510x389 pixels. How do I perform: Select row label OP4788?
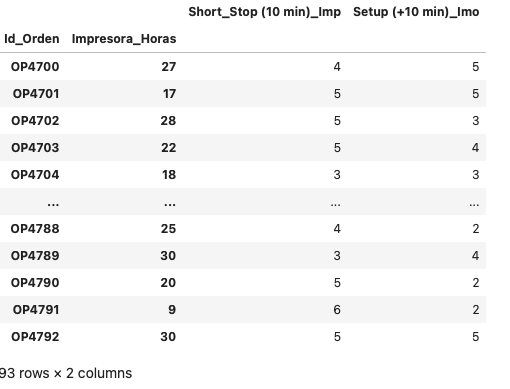(35, 229)
